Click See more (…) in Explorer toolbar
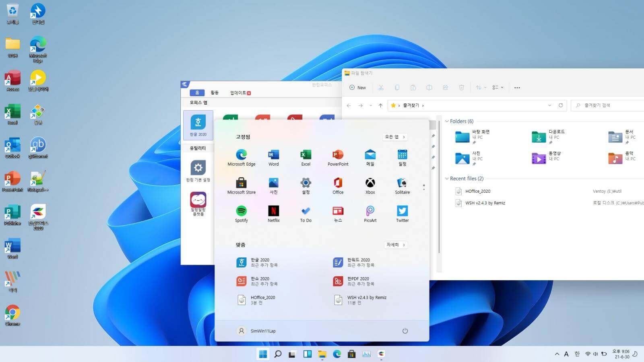644x362 pixels. coord(517,87)
